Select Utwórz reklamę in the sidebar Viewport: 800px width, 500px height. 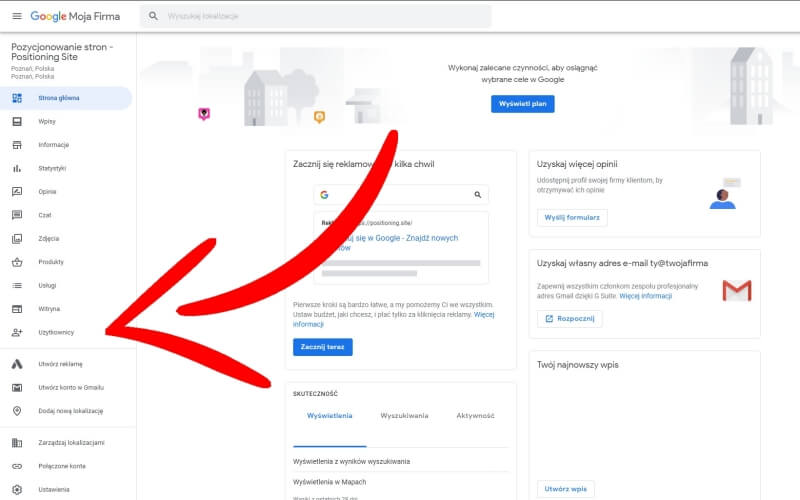pos(66,364)
